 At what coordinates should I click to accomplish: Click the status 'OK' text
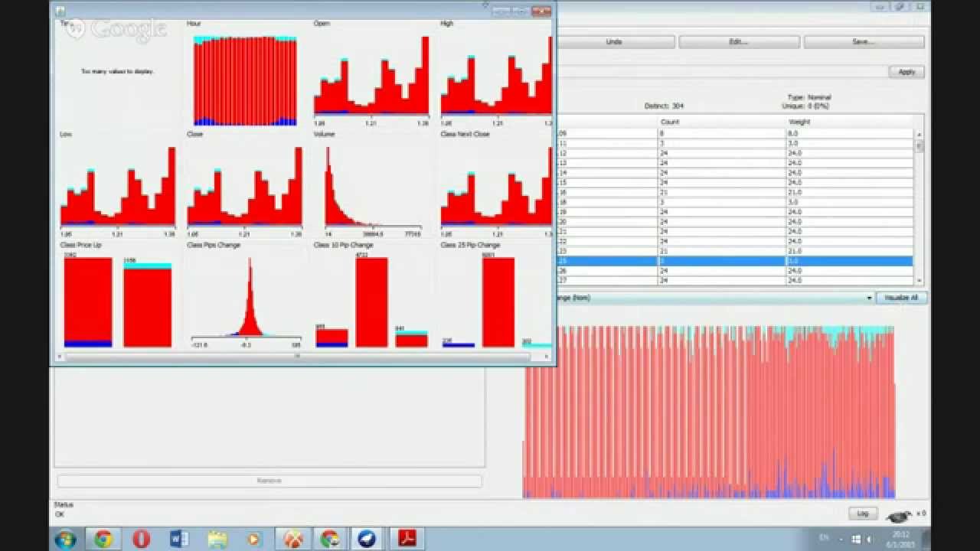pos(59,514)
